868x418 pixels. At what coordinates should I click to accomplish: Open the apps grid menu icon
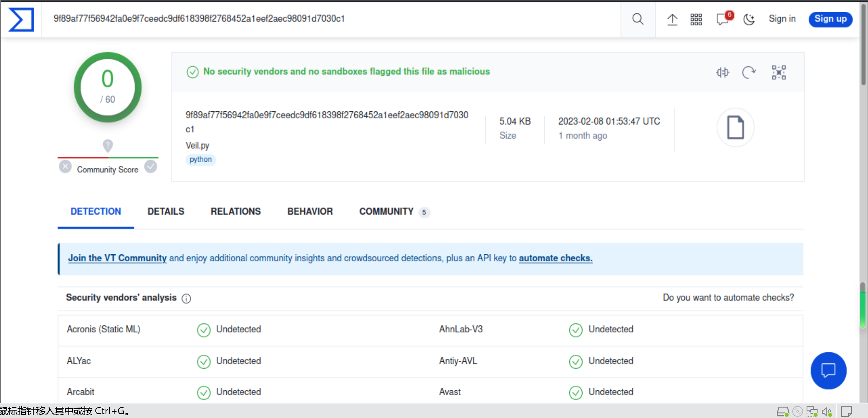(696, 19)
